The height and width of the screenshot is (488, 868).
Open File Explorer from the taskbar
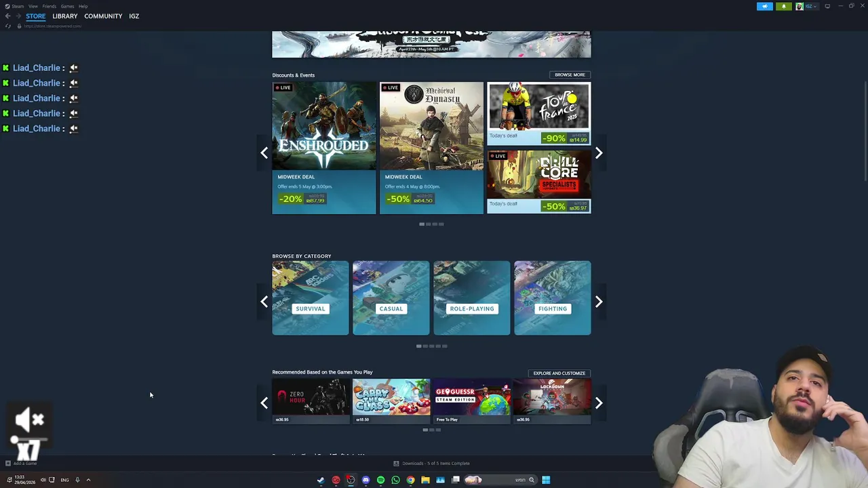click(425, 480)
